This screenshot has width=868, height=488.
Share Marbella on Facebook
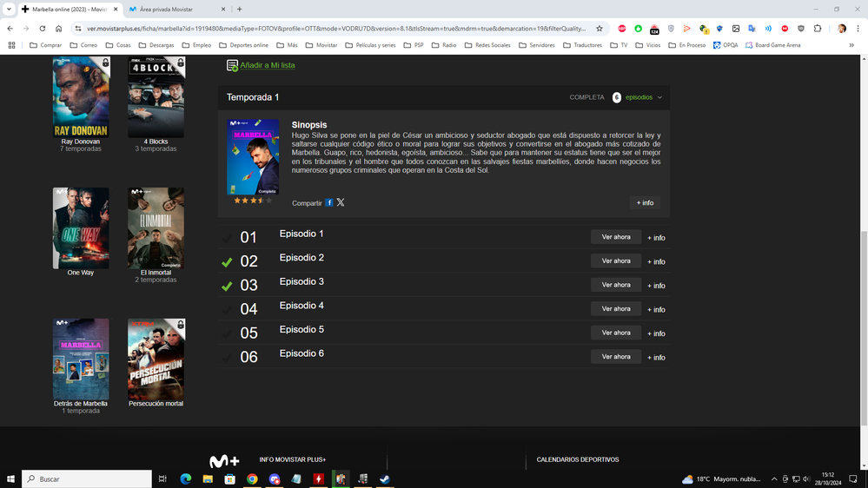328,202
